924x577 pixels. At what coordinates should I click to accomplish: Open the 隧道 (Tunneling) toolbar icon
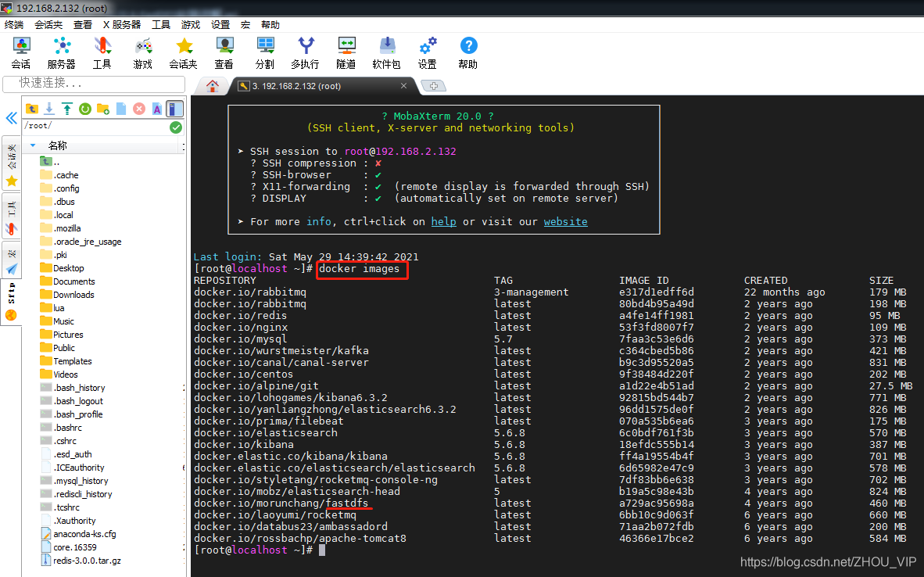click(x=346, y=52)
